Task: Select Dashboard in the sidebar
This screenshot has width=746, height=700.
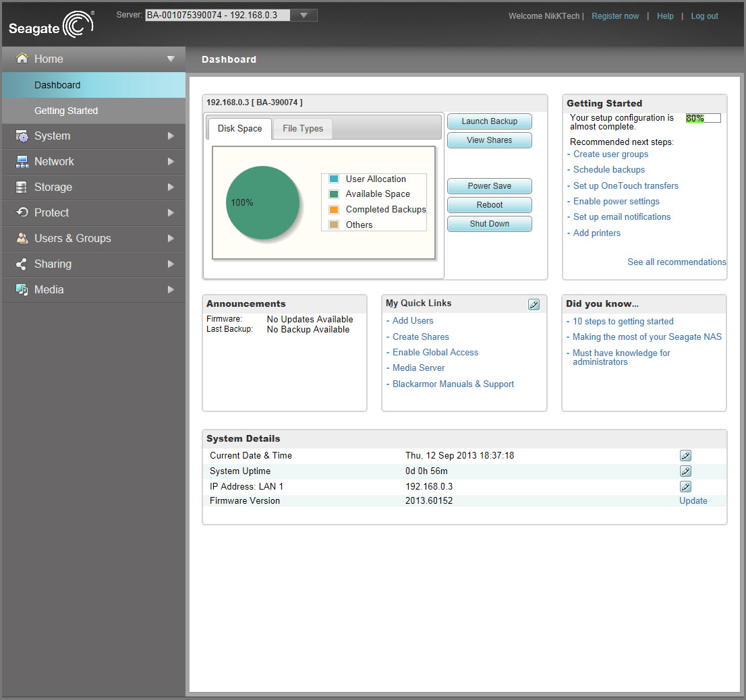Action: click(x=94, y=85)
